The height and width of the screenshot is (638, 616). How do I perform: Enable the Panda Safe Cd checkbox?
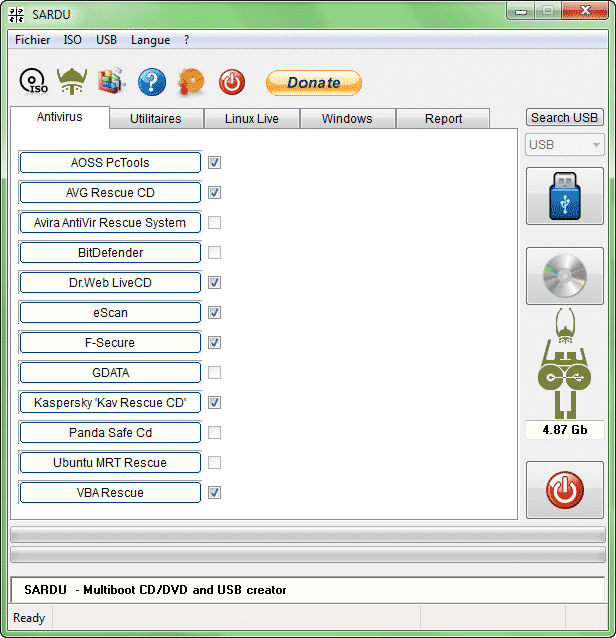point(214,433)
